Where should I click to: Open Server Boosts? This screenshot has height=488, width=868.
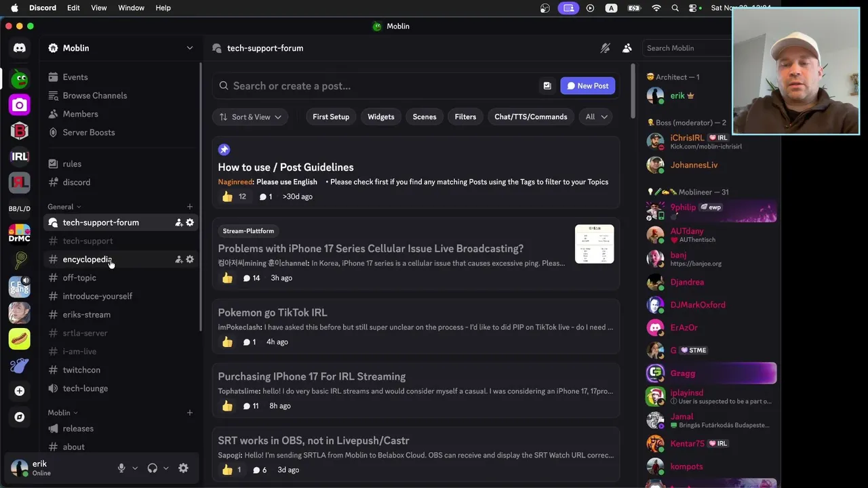pyautogui.click(x=121, y=132)
